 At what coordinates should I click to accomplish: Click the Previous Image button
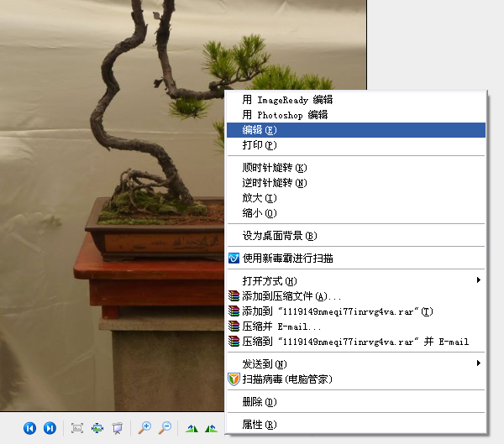pyautogui.click(x=29, y=428)
